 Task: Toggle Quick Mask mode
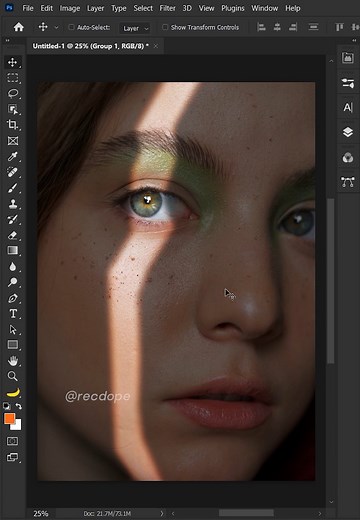pos(13,441)
